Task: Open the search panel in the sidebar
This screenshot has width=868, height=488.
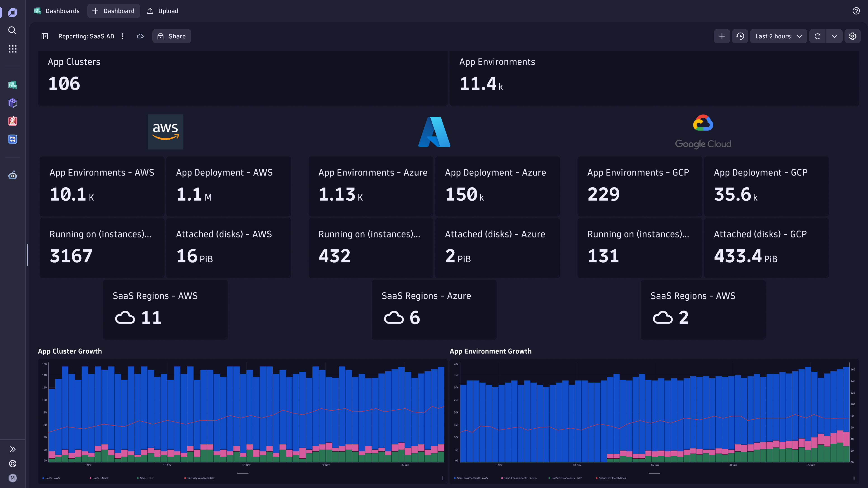Action: [x=12, y=31]
